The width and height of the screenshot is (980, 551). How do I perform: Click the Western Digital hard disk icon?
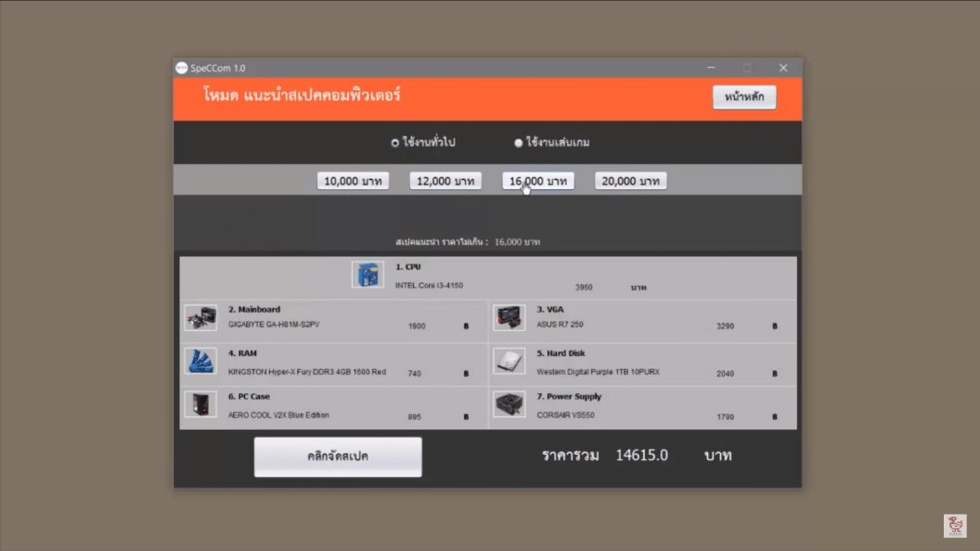coord(509,361)
